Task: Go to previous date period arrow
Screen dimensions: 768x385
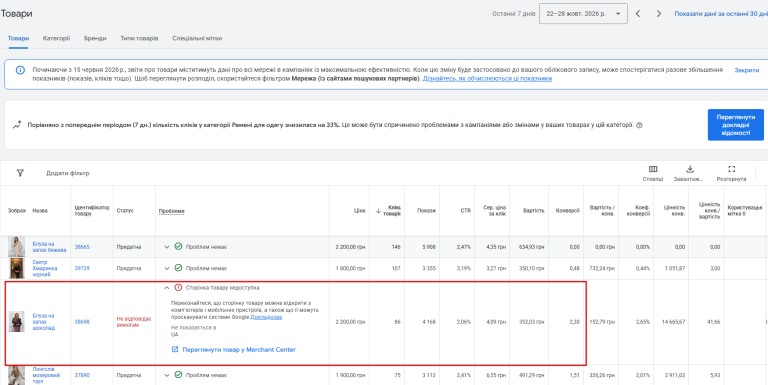Action: [638, 14]
